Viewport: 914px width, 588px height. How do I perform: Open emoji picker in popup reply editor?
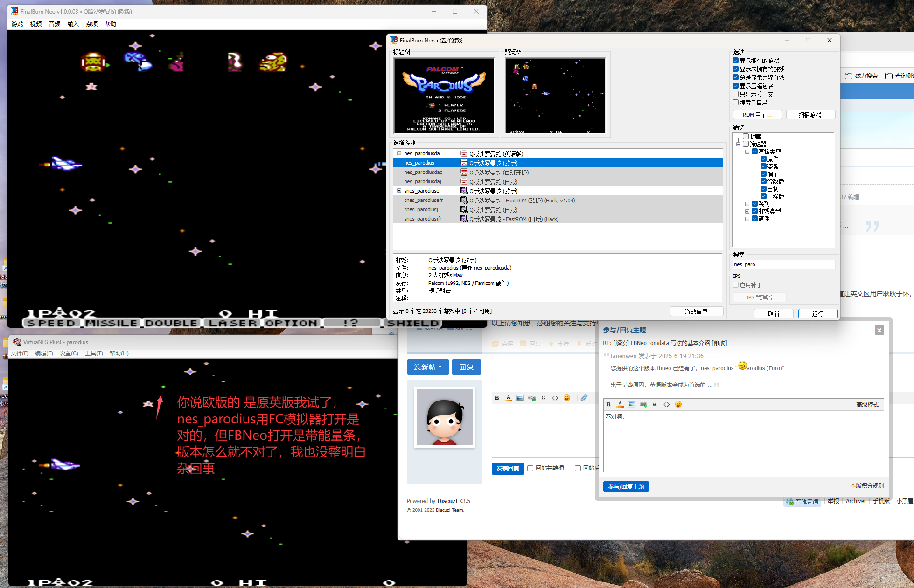coord(678,404)
